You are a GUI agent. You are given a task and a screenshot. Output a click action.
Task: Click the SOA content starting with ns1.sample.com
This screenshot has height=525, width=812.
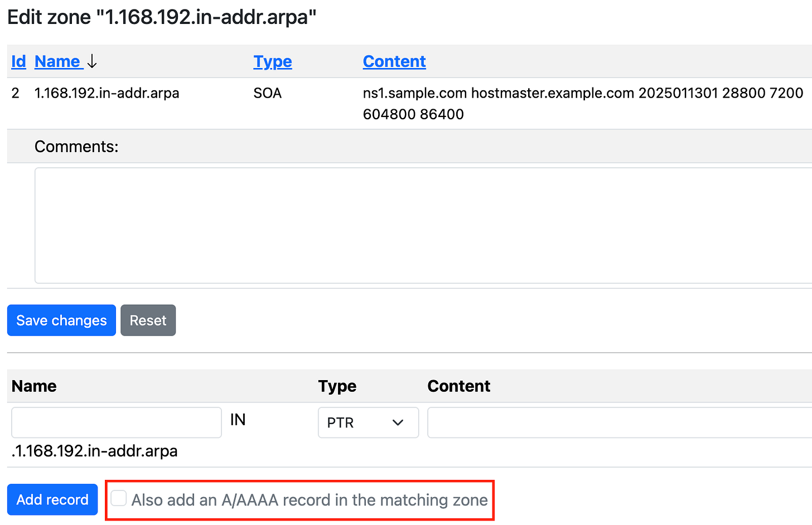tap(583, 103)
